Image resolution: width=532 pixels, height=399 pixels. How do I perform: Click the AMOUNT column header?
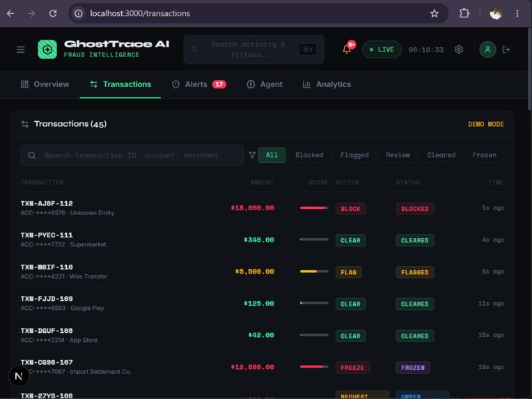(262, 182)
